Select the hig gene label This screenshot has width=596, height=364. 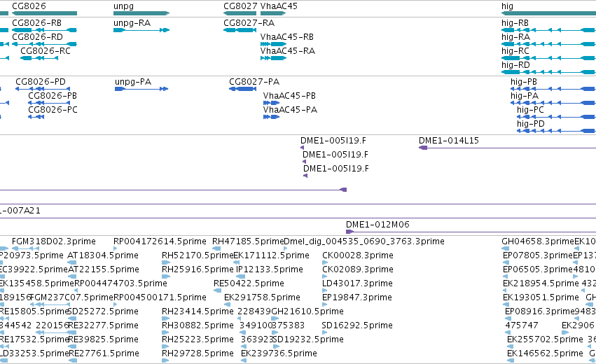[x=507, y=6]
